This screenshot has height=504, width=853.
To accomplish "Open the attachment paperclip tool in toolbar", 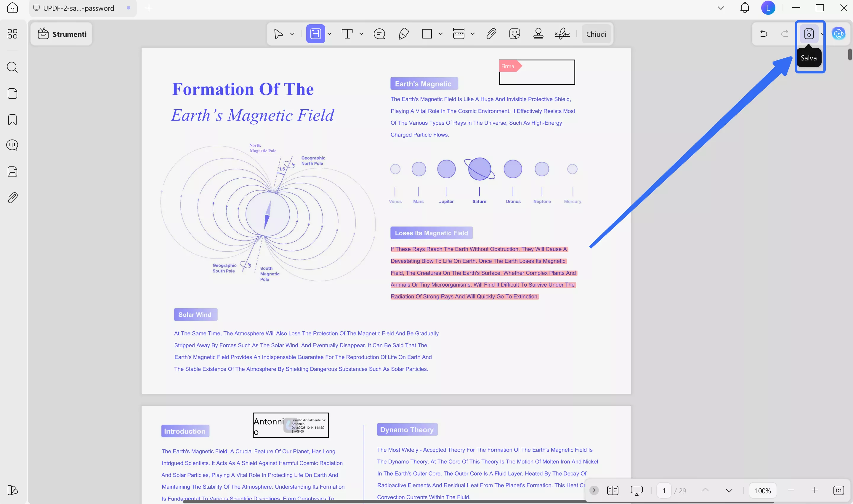I will pos(491,34).
